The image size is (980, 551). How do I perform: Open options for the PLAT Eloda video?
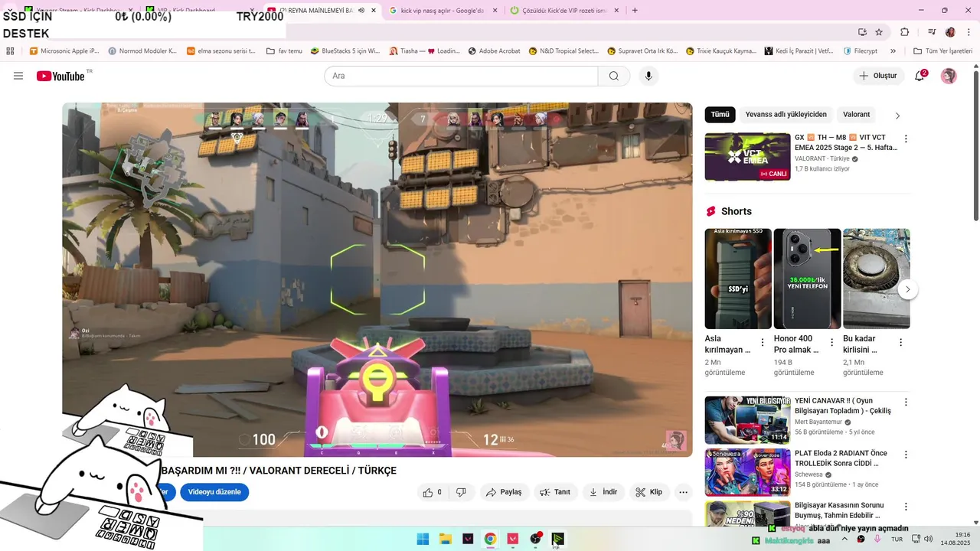(906, 454)
